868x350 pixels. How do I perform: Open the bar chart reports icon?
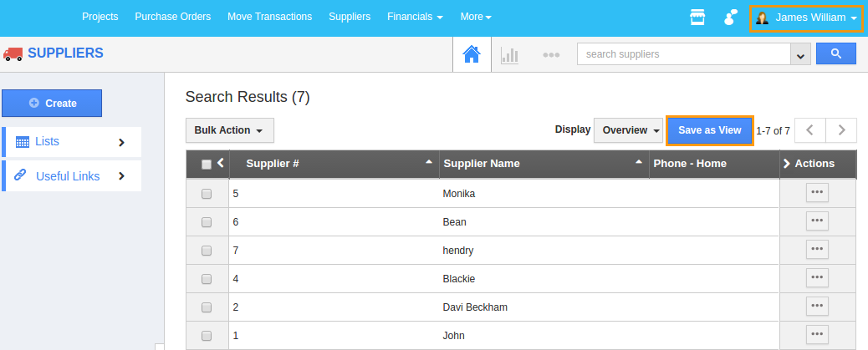pyautogui.click(x=509, y=55)
